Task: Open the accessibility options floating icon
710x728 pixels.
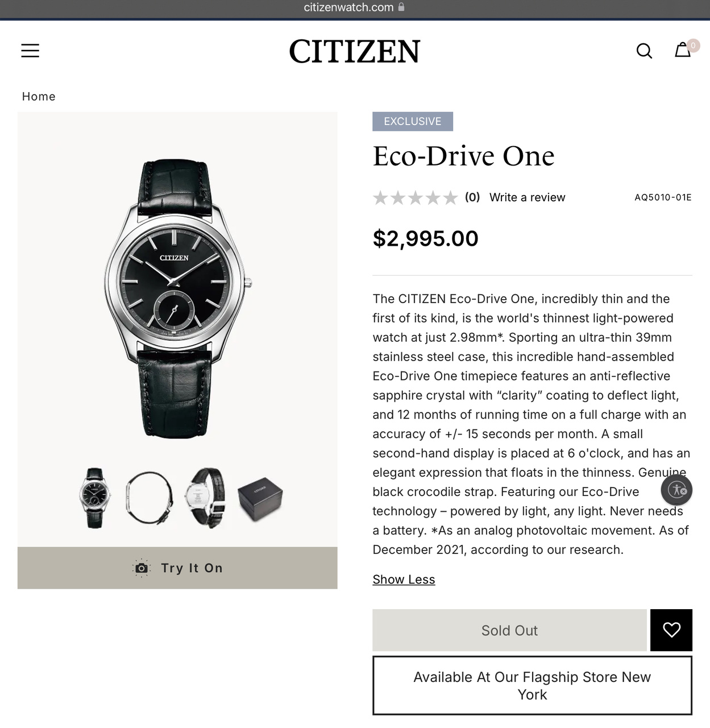Action: pyautogui.click(x=676, y=490)
